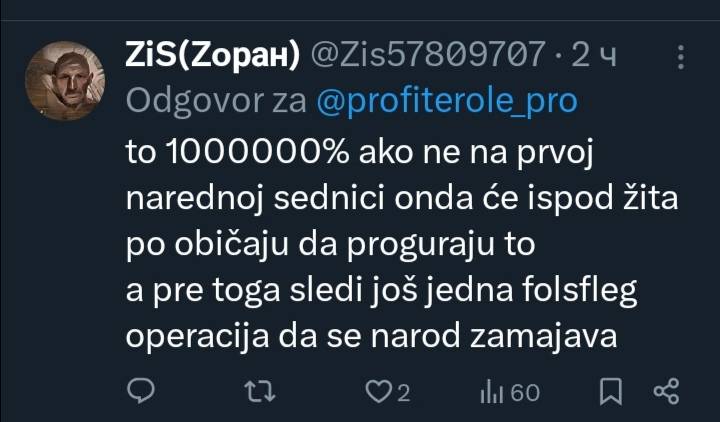Click the line 'operacija da se narod zamajava'
The width and height of the screenshot is (720, 422).
pos(371,337)
